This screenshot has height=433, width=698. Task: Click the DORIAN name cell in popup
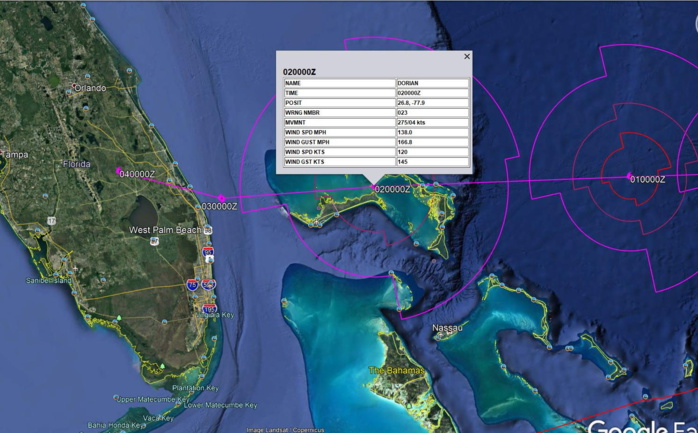pos(431,83)
